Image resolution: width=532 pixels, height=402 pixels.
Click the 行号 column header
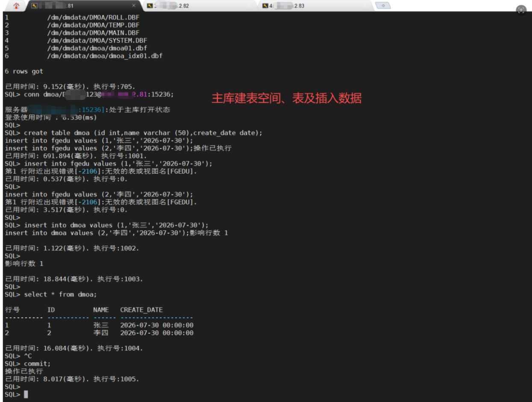(12, 310)
